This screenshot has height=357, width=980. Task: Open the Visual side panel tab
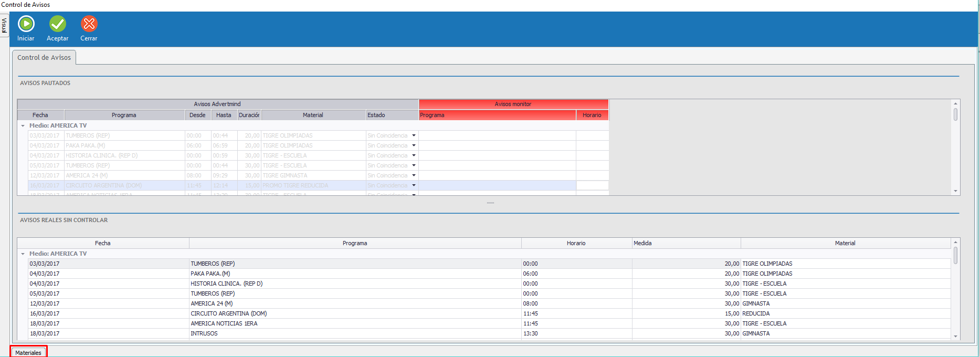coord(4,25)
